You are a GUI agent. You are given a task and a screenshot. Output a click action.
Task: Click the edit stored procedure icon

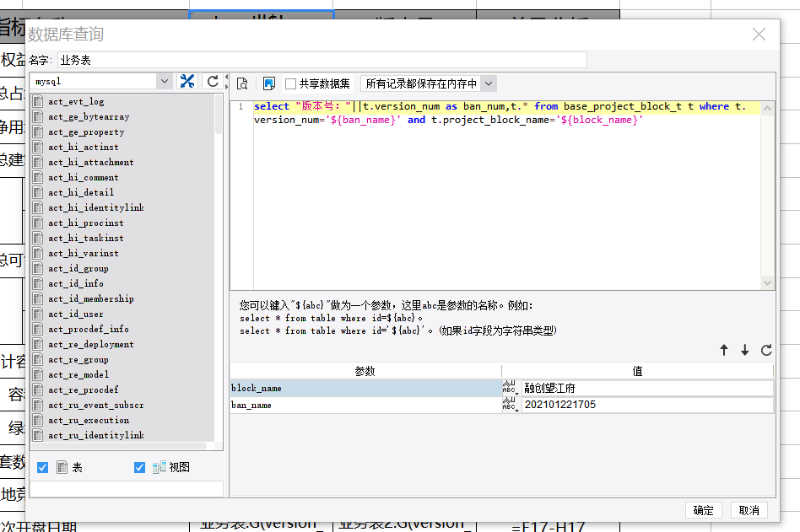[269, 83]
